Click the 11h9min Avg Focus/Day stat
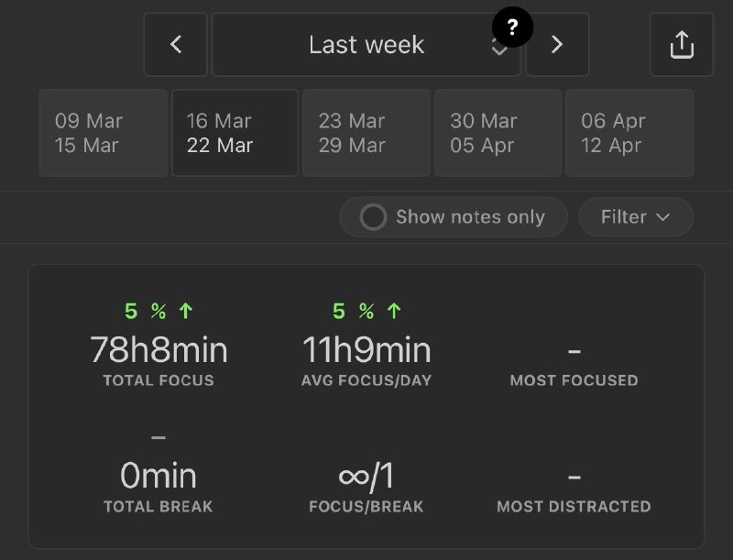Screen dimensions: 733x560 point(366,350)
